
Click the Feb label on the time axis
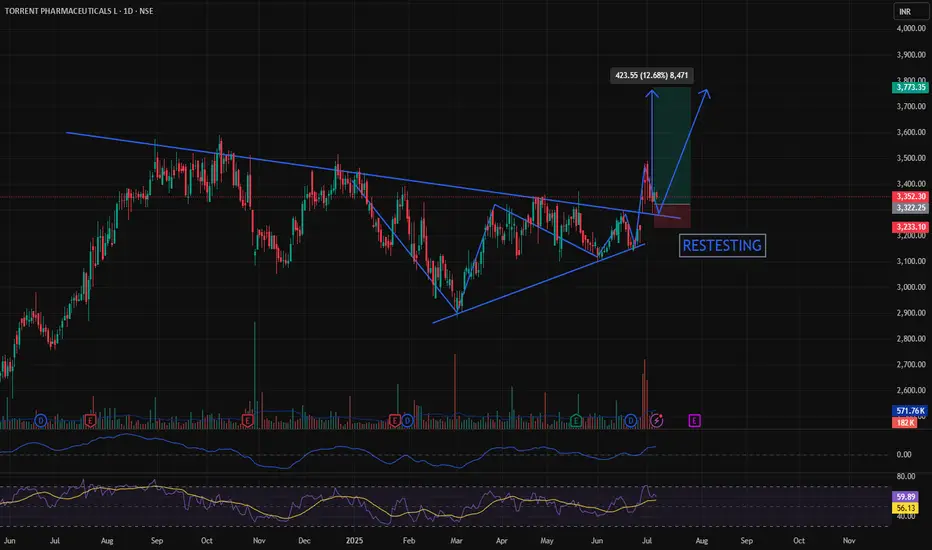point(409,540)
